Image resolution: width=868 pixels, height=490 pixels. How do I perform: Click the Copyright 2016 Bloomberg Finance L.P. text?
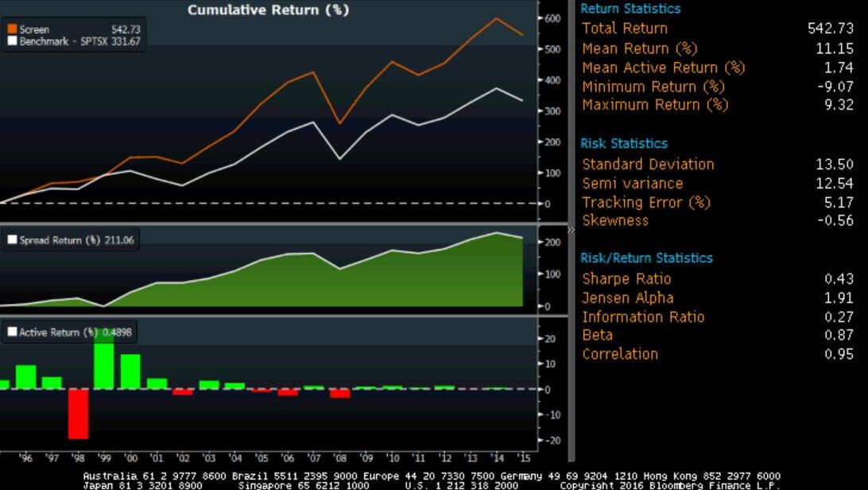670,485
